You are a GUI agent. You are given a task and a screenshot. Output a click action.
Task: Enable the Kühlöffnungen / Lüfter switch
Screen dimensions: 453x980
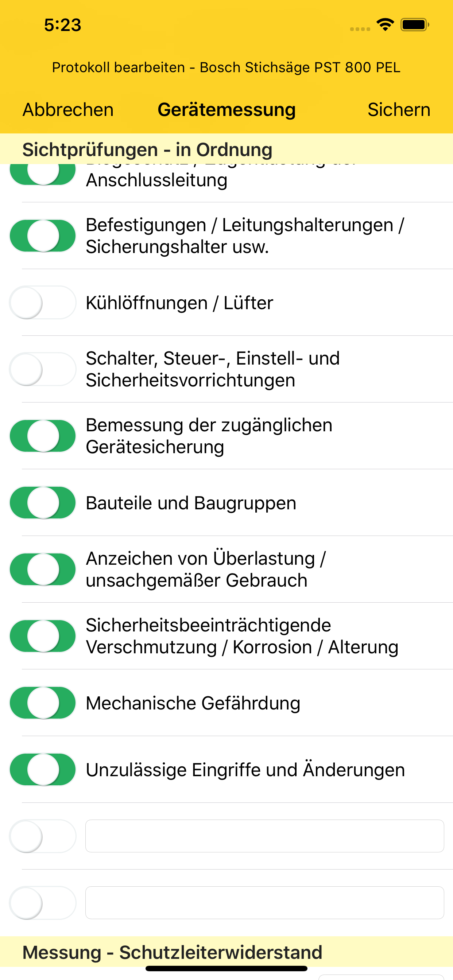point(43,303)
